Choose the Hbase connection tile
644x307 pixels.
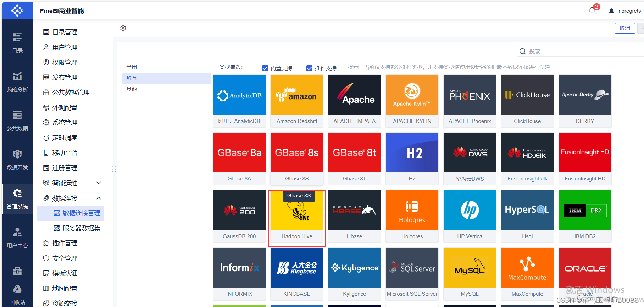point(355,216)
